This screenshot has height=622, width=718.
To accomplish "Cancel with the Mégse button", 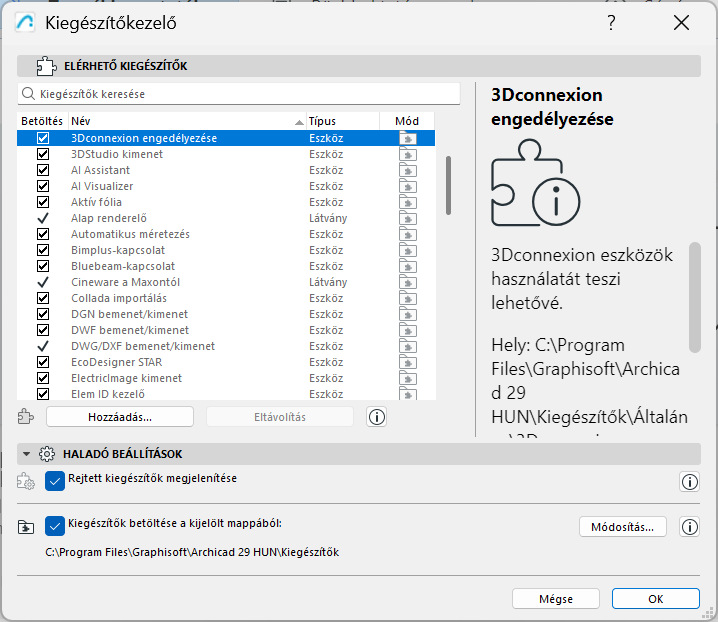I will tap(556, 599).
